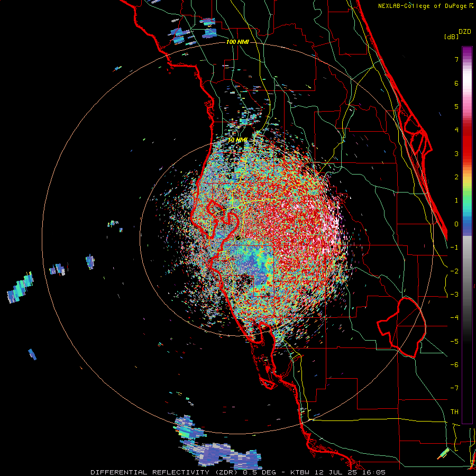The height and width of the screenshot is (476, 476).
Task: Click the 6 value on the scale
Action: click(x=456, y=83)
